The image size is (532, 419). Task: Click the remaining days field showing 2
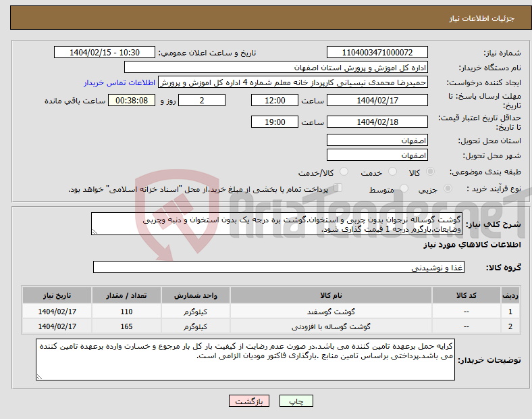point(202,101)
